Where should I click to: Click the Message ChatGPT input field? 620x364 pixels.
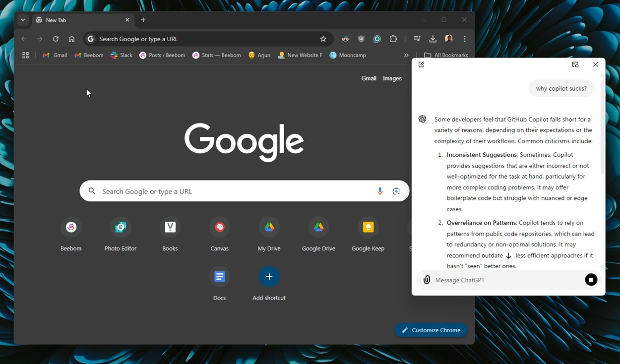pos(496,280)
